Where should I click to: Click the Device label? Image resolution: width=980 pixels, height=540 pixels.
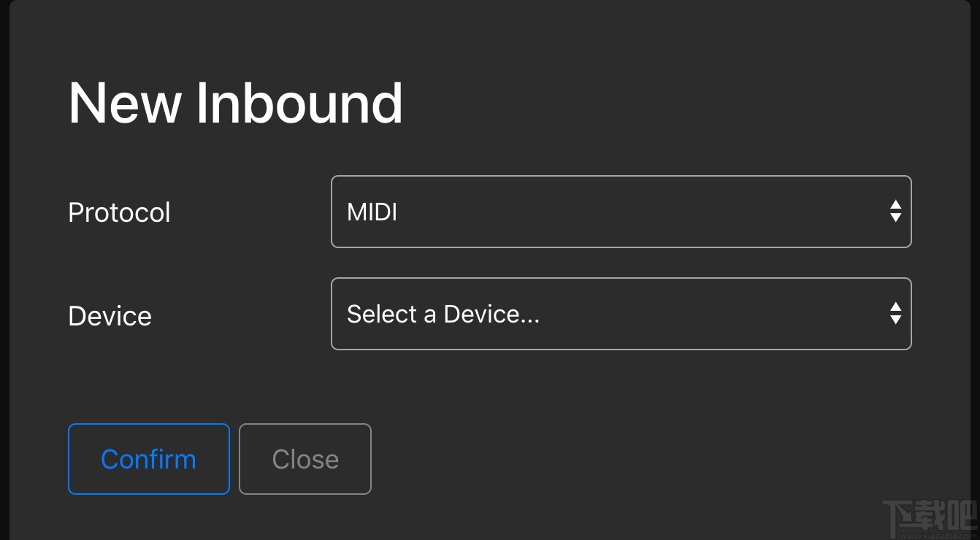110,316
